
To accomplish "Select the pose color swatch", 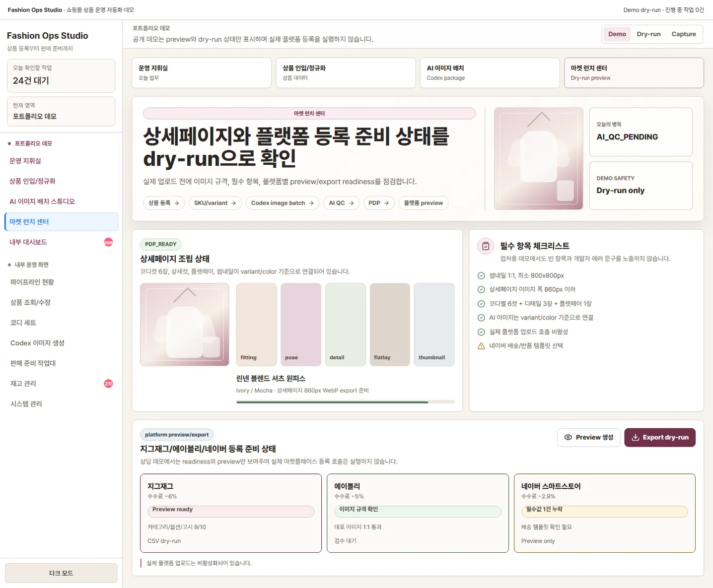I will pyautogui.click(x=301, y=325).
